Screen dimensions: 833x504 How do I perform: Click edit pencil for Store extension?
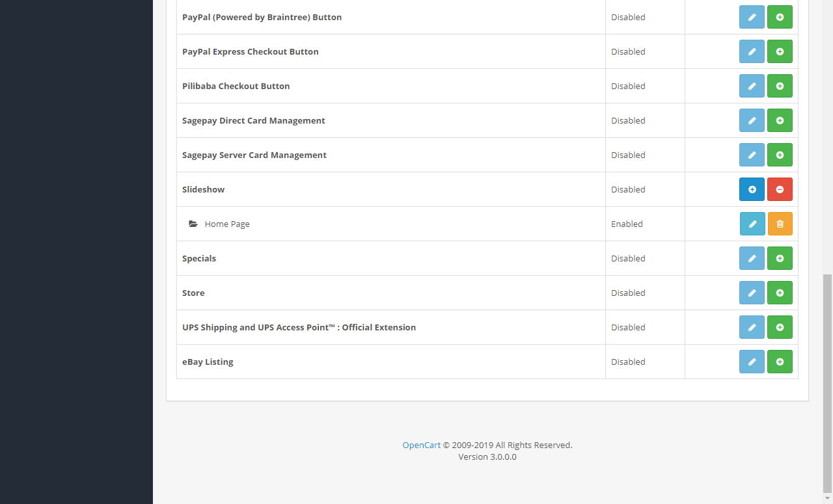(752, 293)
